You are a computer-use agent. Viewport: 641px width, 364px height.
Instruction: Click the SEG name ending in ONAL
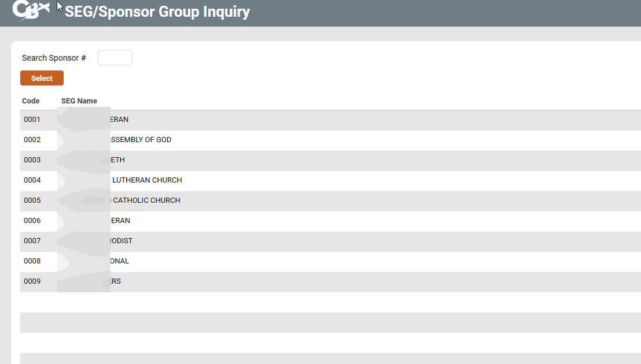pos(119,261)
